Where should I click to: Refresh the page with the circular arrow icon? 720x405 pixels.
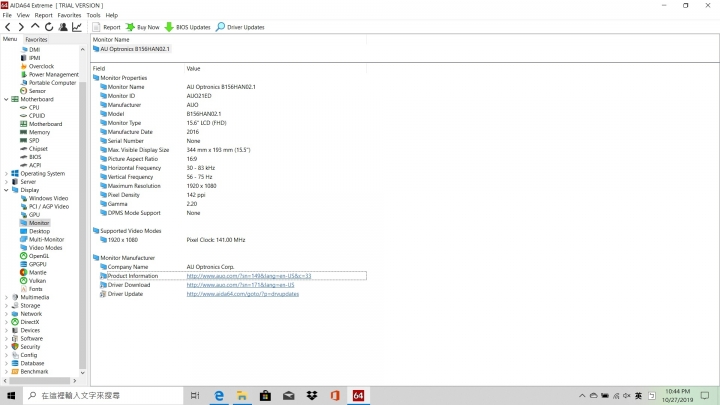coord(49,27)
